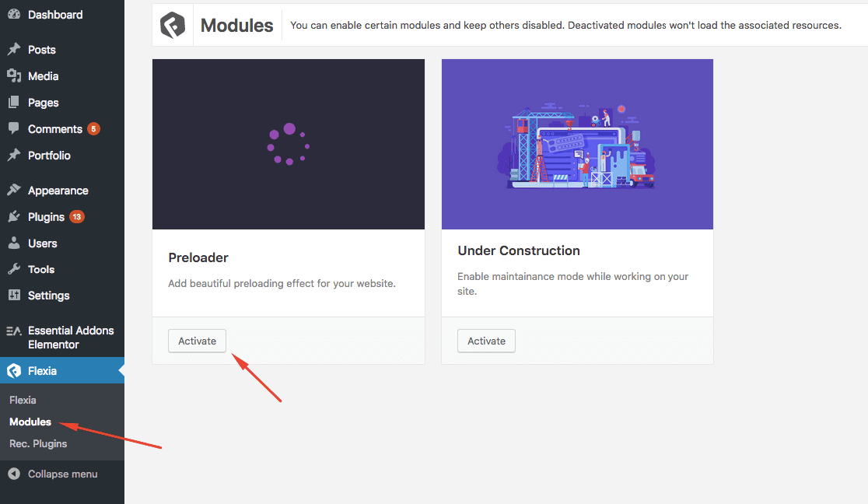Click the Plugins plug icon

[x=14, y=216]
